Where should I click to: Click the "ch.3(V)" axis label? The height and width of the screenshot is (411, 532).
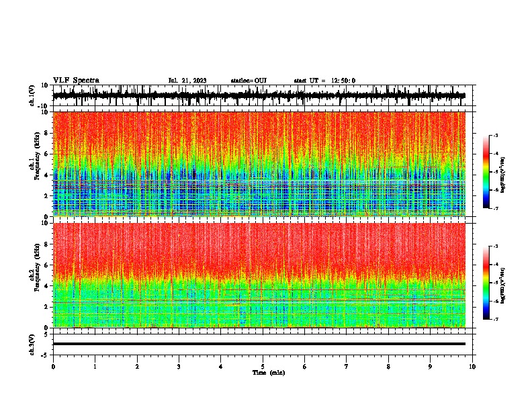tap(32, 345)
